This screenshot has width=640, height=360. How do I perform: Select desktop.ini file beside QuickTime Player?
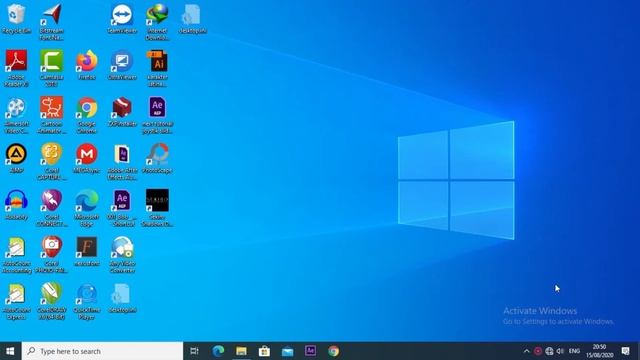click(122, 298)
